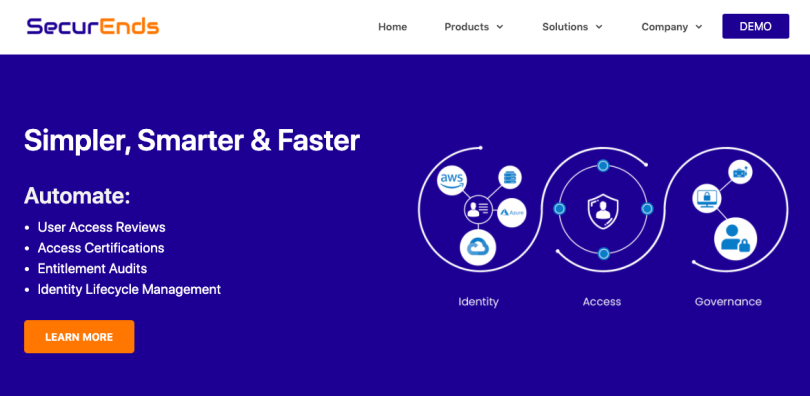Click the shield user icon in Access circle
The image size is (810, 396).
coord(603,211)
